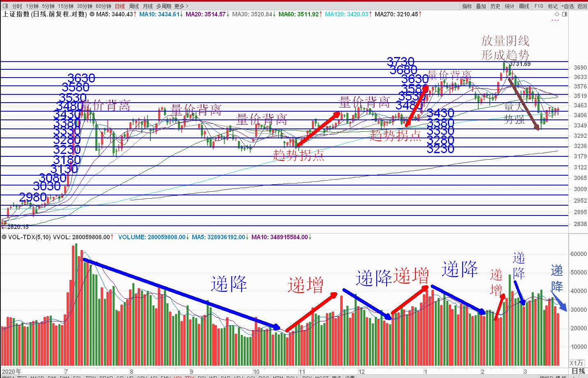Open the 历史 history button
Image resolution: width=588 pixels, height=378 pixels.
(496, 6)
